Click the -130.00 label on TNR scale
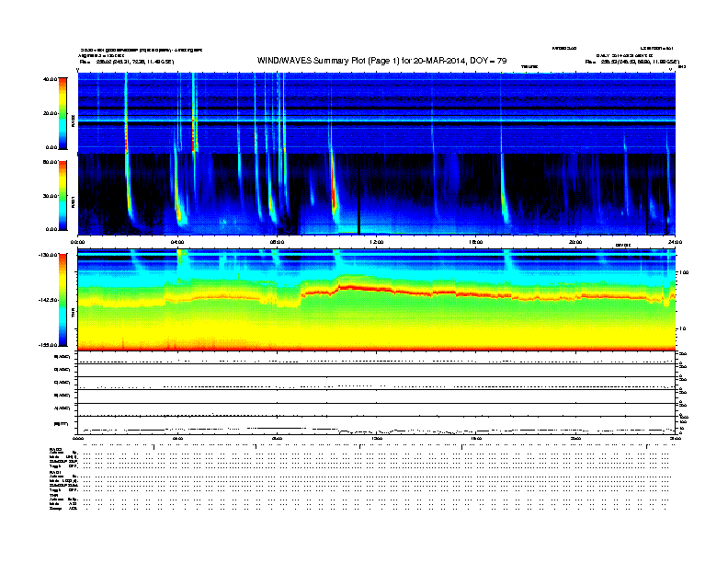The image size is (728, 563). click(x=48, y=255)
